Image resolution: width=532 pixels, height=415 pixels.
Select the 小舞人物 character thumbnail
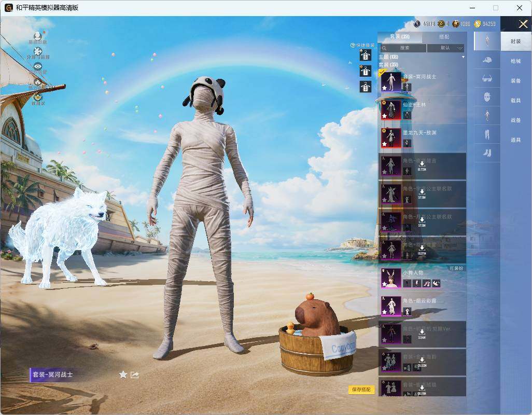391,278
